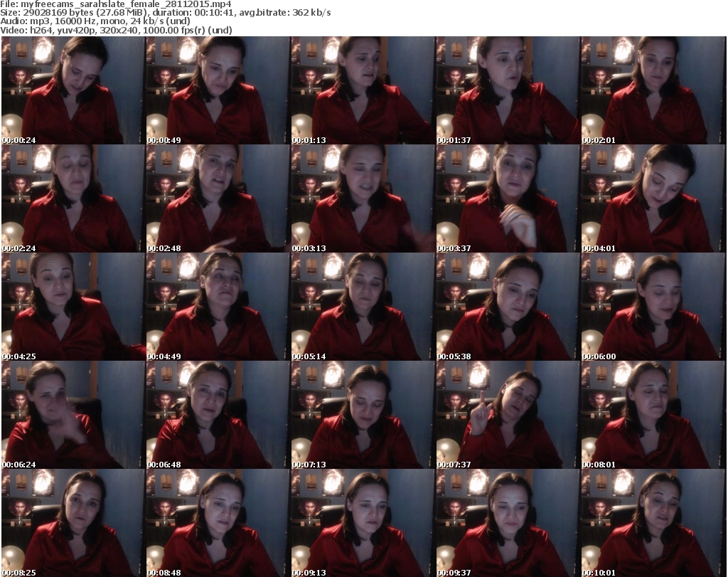The image size is (728, 577).
Task: Select the thumbnail frame at 00:09:13
Action: (x=363, y=523)
